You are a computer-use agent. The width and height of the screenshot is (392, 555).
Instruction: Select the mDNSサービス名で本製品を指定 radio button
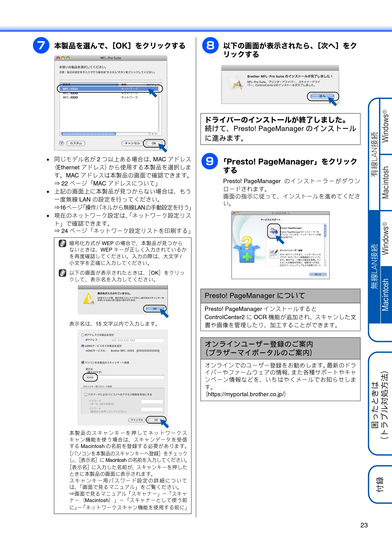pyautogui.click(x=83, y=346)
